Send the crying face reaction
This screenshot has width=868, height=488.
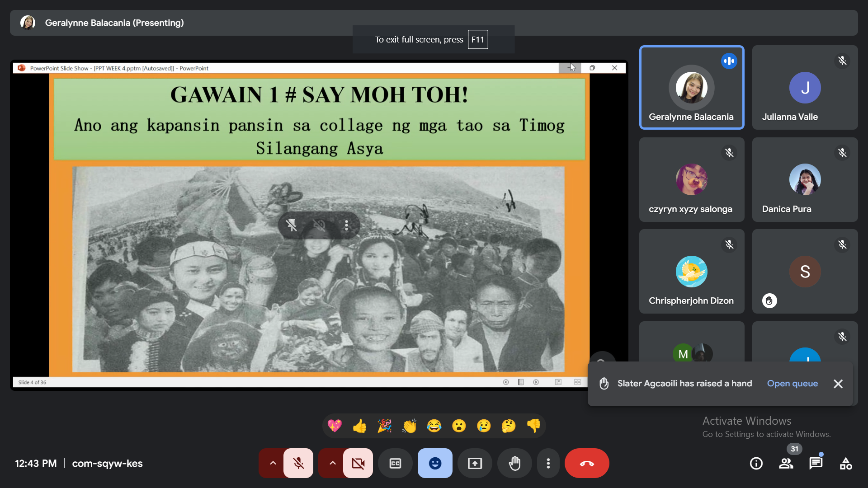484,426
